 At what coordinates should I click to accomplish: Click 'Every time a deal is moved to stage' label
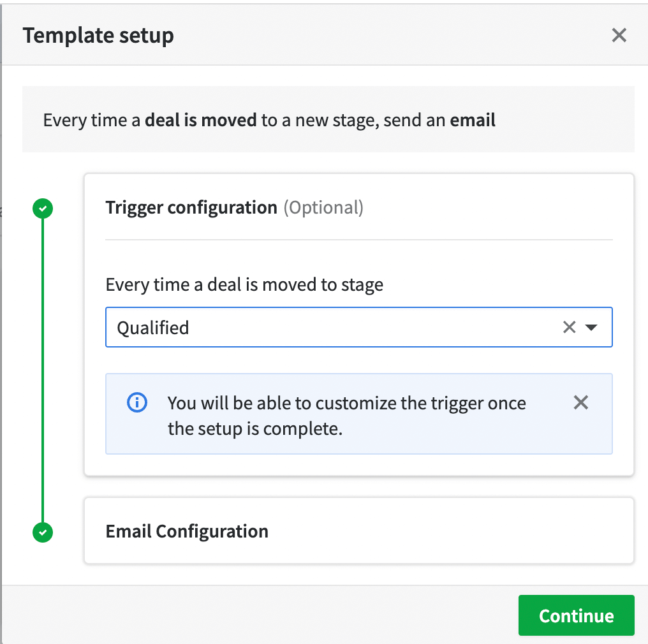tap(244, 284)
